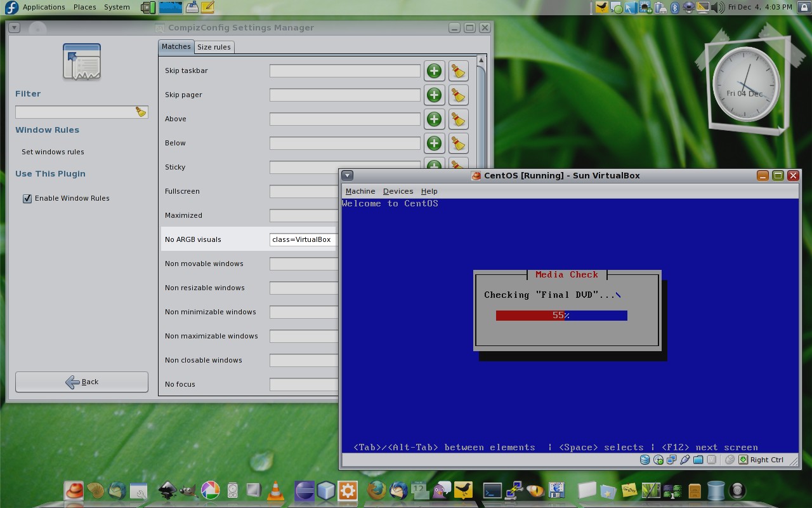Select the Matches tab
The image size is (812, 508).
click(x=176, y=46)
